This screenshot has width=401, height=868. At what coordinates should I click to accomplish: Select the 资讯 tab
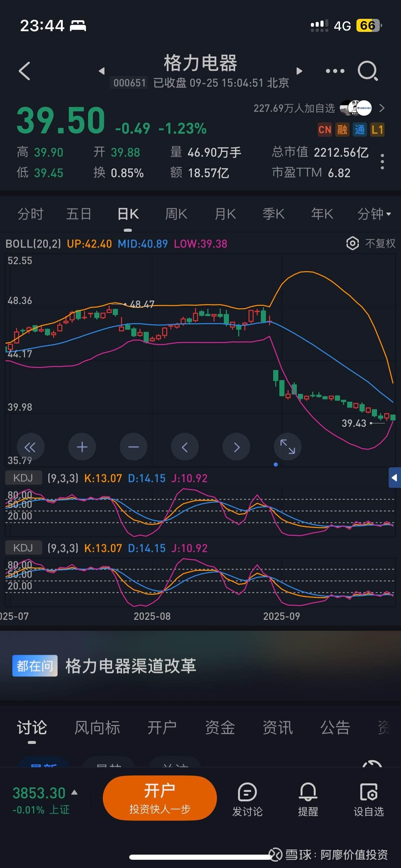(x=278, y=727)
